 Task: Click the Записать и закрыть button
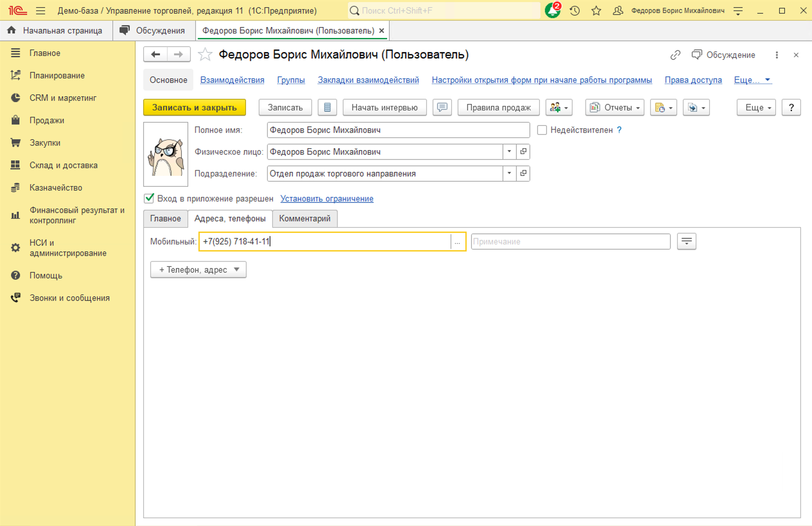click(194, 107)
